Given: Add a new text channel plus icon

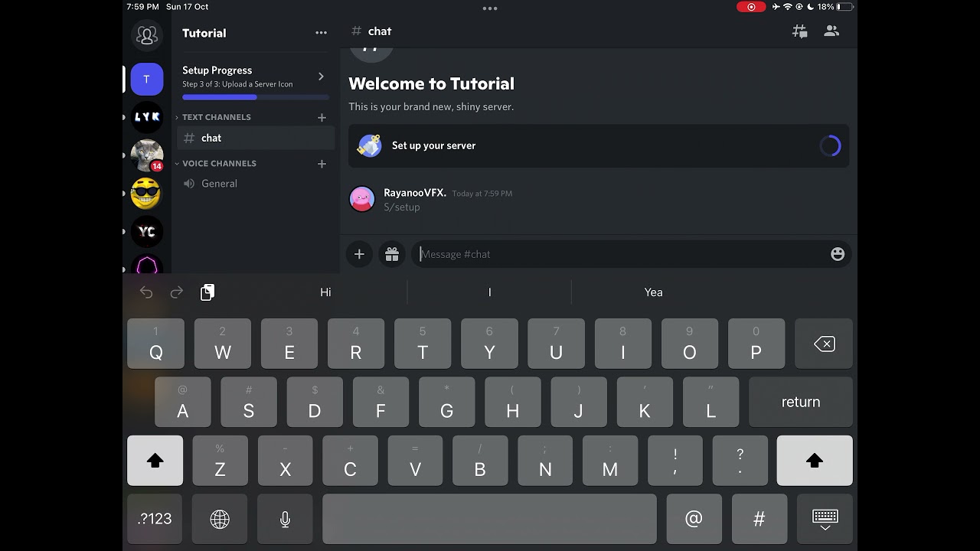Looking at the screenshot, I should pyautogui.click(x=322, y=117).
